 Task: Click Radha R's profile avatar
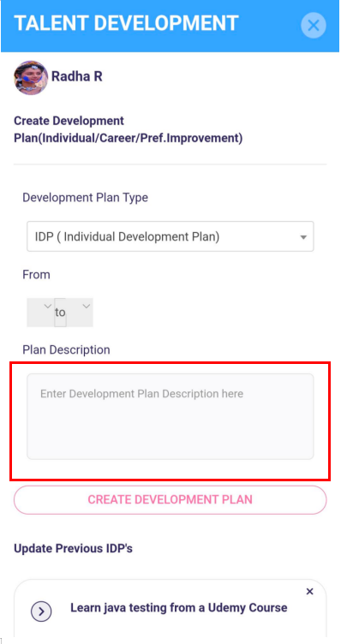pos(31,78)
